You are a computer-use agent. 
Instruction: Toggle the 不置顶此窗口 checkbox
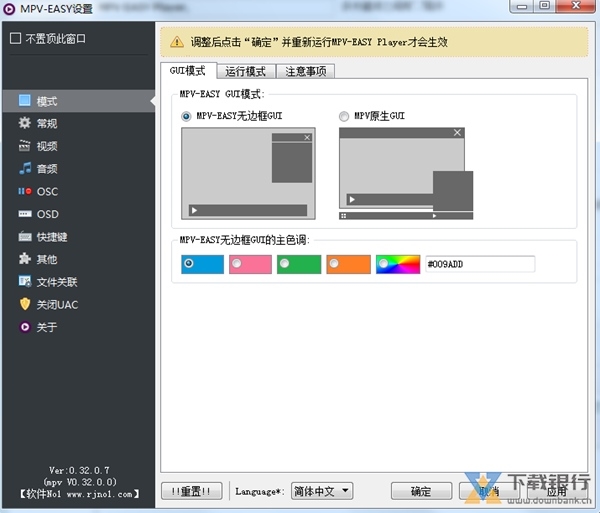tap(15, 38)
